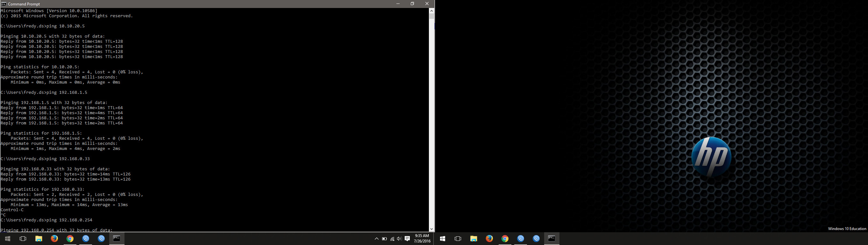Click 'Ping statistics for 192.168.0.33:' line
Screen dimensions: 868x245
pos(42,189)
